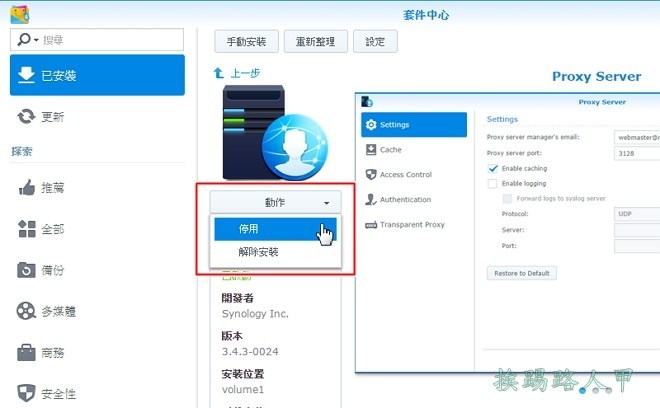
Task: Click the 備份 backup icon
Action: point(26,270)
